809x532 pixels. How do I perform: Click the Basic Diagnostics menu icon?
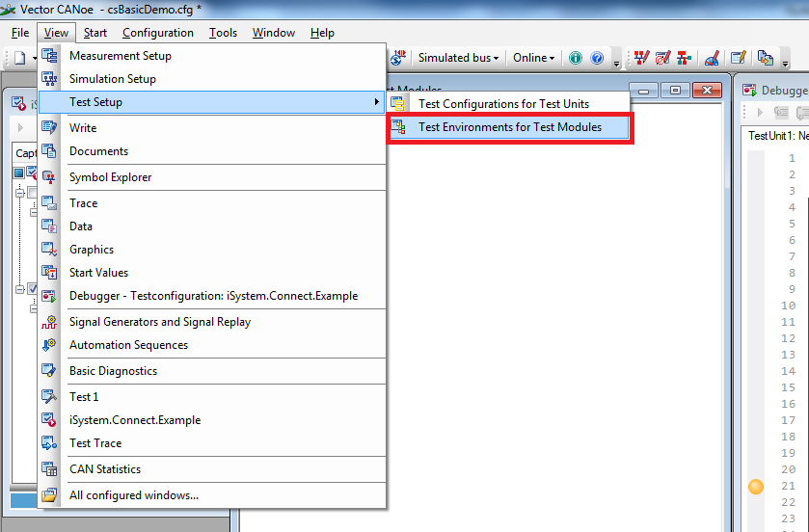point(49,371)
